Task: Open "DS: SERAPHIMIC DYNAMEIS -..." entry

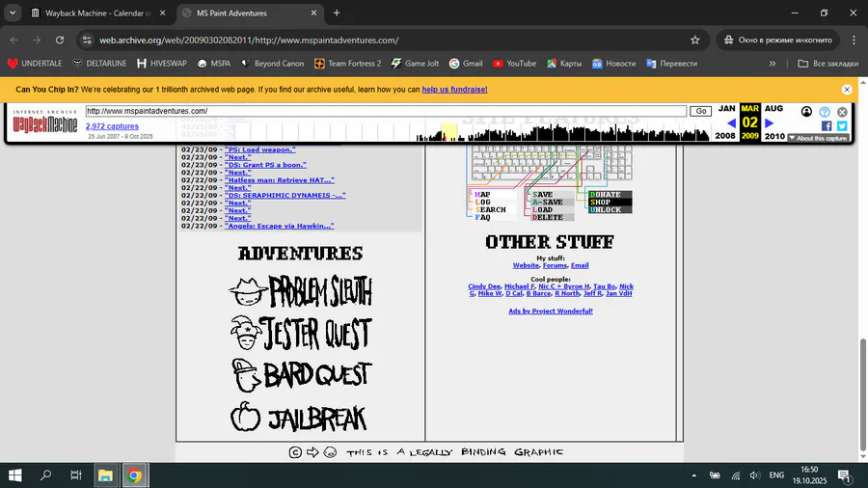Action: (x=285, y=196)
